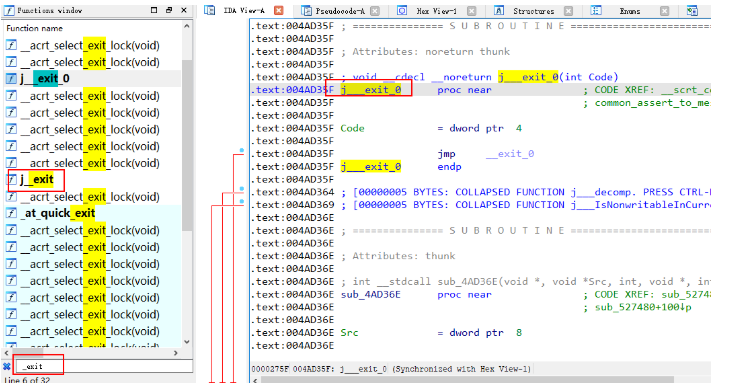Close the Enums tab
Screen dimensions: 733x383
(665, 11)
